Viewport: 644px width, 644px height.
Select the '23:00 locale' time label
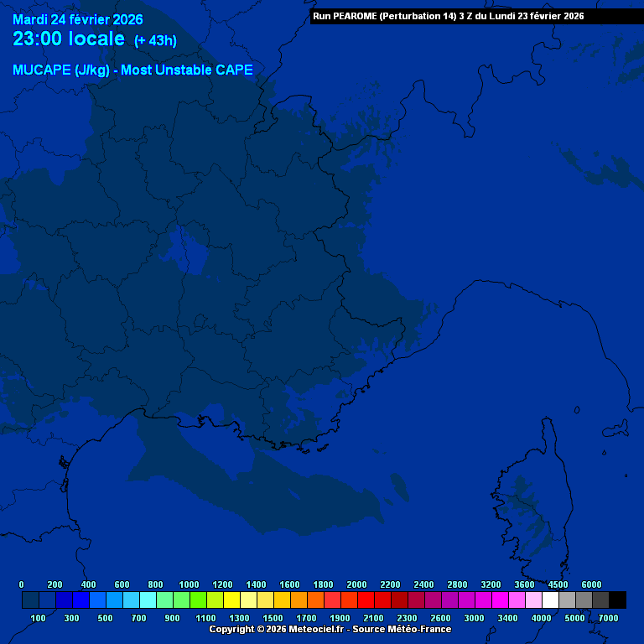click(x=69, y=39)
